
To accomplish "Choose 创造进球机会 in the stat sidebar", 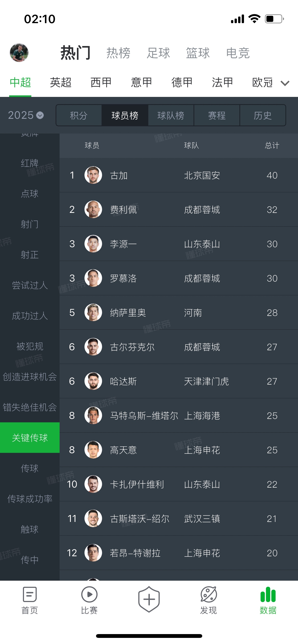I will coord(30,377).
